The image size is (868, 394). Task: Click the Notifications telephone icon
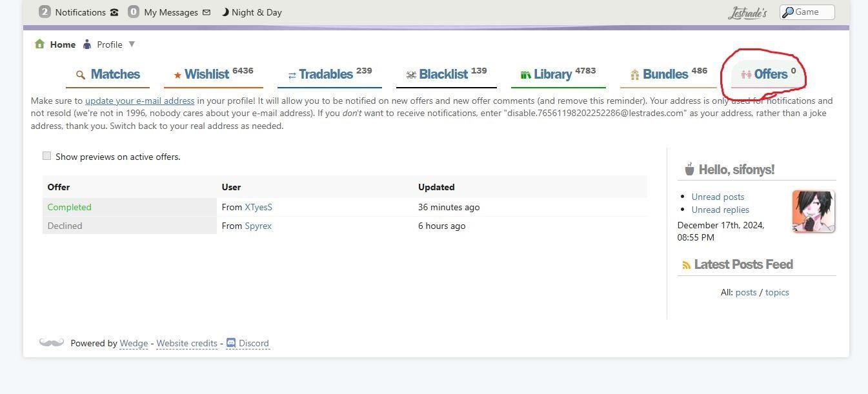[114, 12]
